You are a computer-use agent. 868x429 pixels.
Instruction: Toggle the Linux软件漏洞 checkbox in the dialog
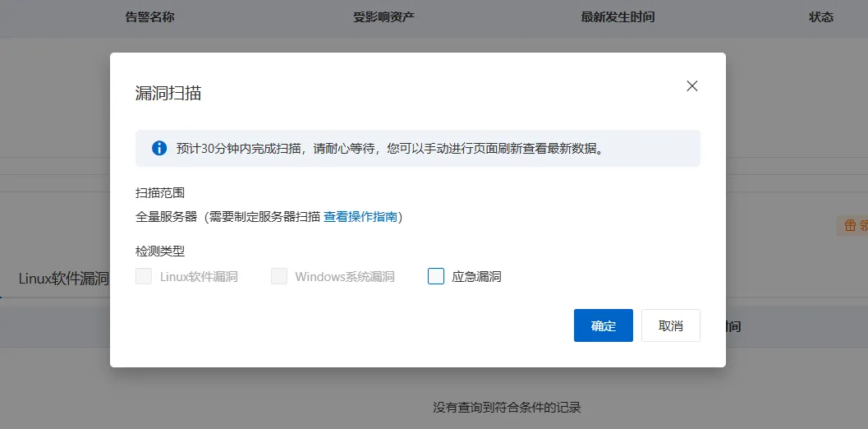coord(144,276)
